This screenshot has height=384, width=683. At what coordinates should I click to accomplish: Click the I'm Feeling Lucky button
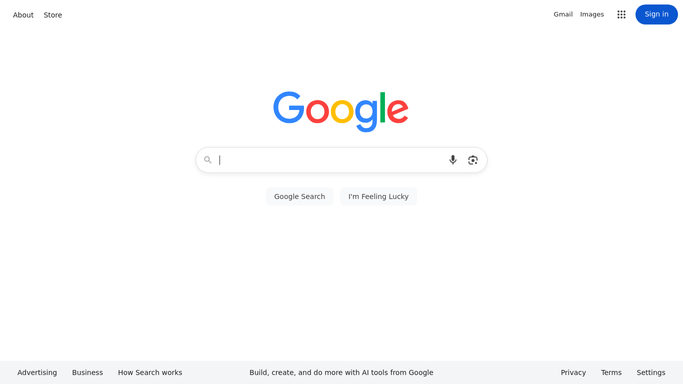378,196
